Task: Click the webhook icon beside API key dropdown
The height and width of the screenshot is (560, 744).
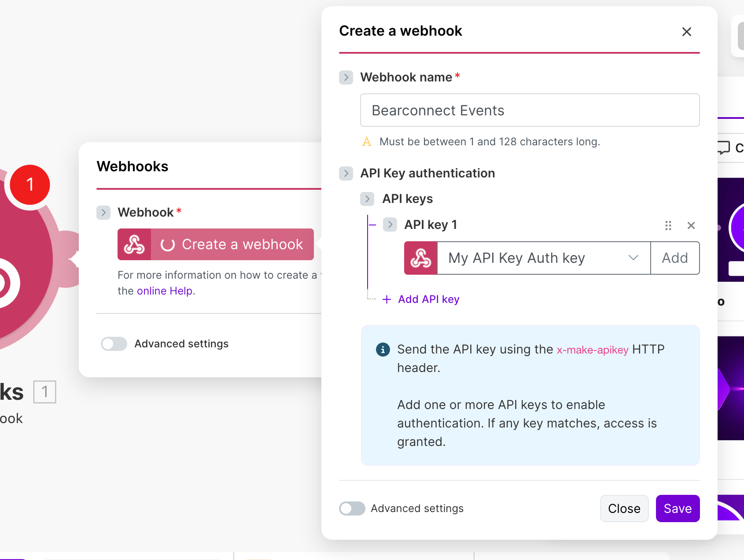Action: click(x=420, y=258)
